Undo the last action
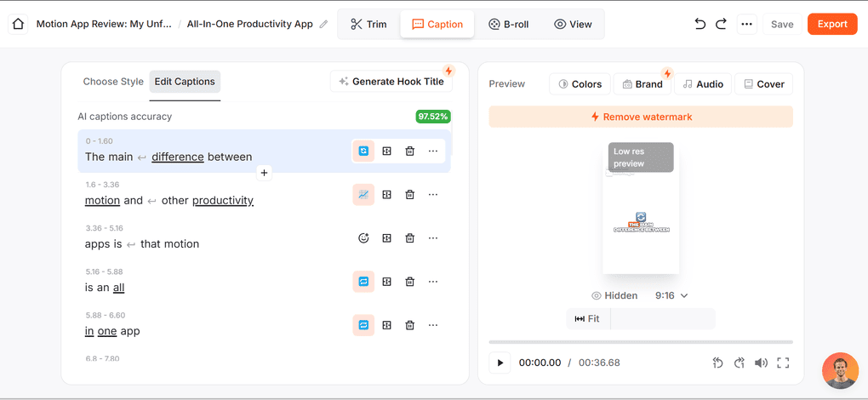Screen dimensions: 868x400 [x=700, y=25]
